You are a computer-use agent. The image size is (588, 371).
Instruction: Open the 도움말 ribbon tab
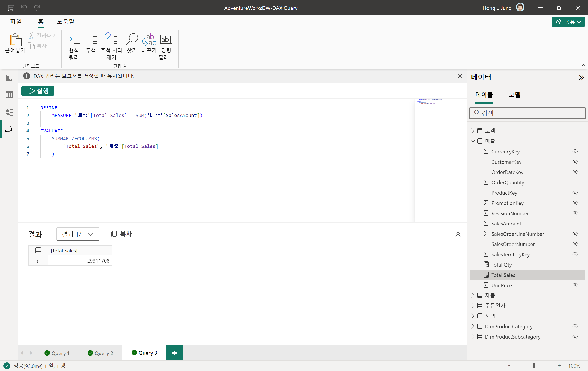point(65,22)
